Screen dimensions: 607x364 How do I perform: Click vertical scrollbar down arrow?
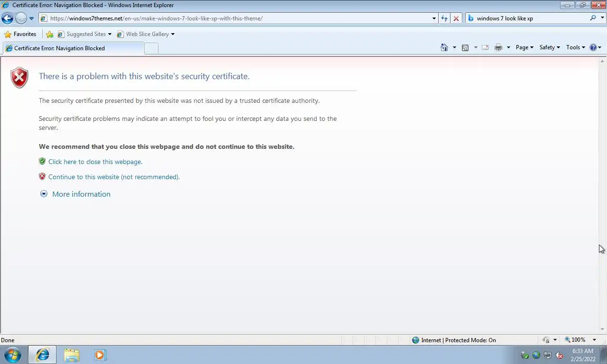tap(603, 329)
